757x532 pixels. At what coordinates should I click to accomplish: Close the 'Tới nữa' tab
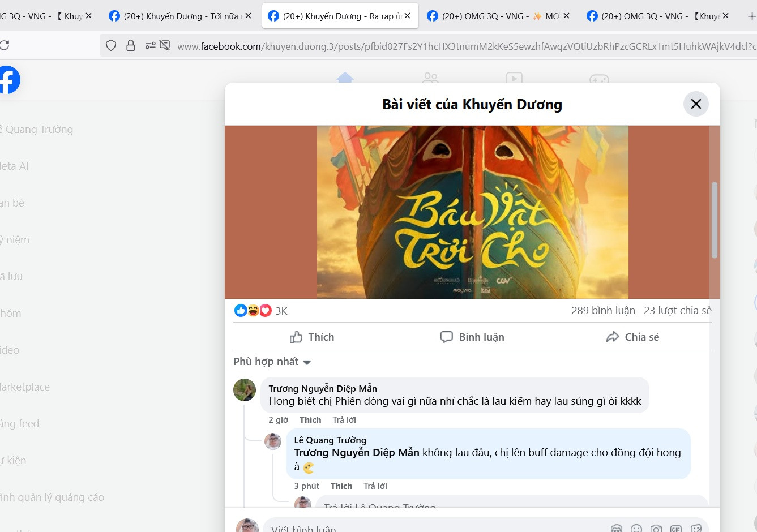(248, 16)
